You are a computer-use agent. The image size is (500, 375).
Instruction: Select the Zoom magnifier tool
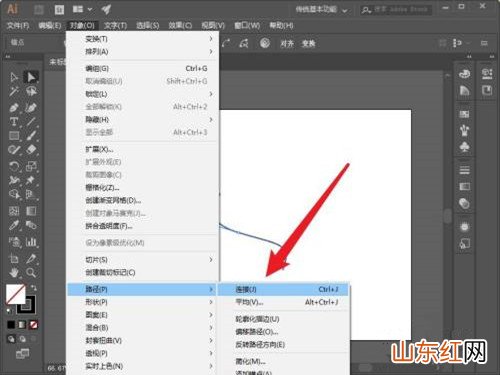pos(31,272)
